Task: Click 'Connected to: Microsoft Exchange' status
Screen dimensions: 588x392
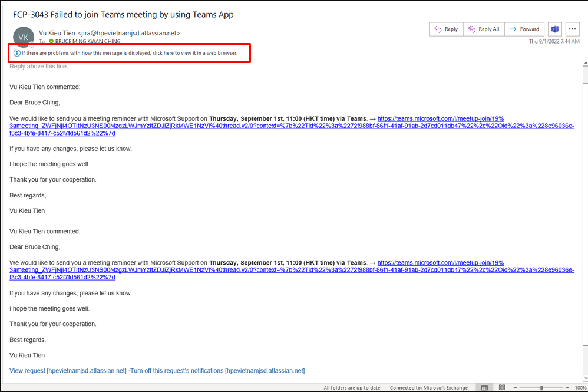Action: coord(428,388)
